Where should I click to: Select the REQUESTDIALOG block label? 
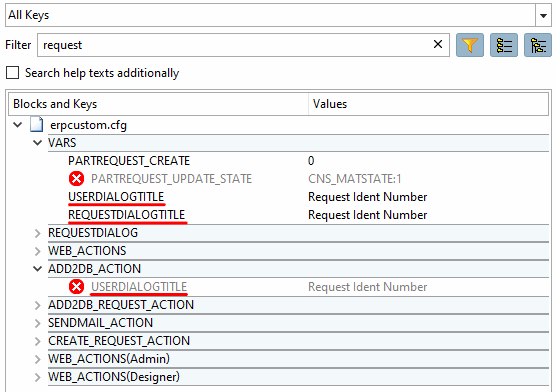click(x=93, y=233)
